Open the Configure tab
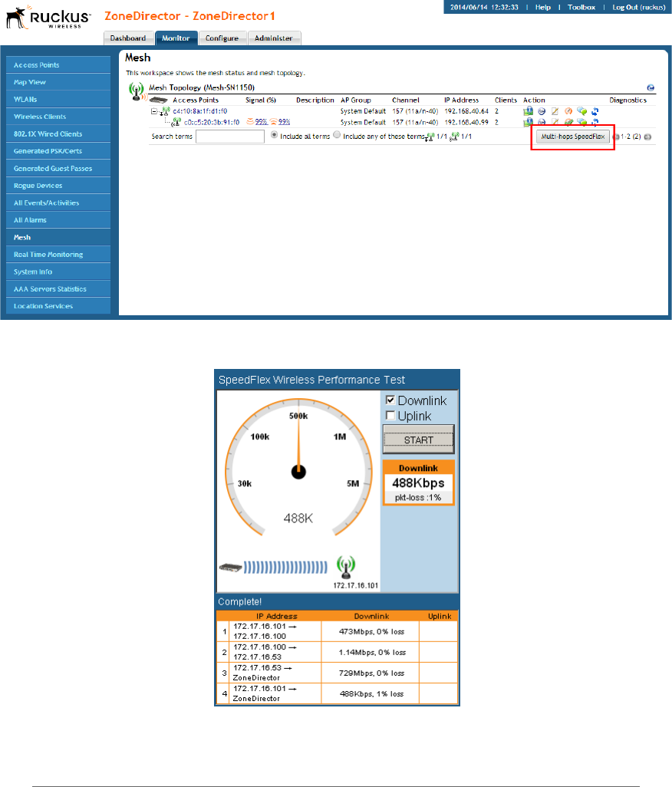 222,38
